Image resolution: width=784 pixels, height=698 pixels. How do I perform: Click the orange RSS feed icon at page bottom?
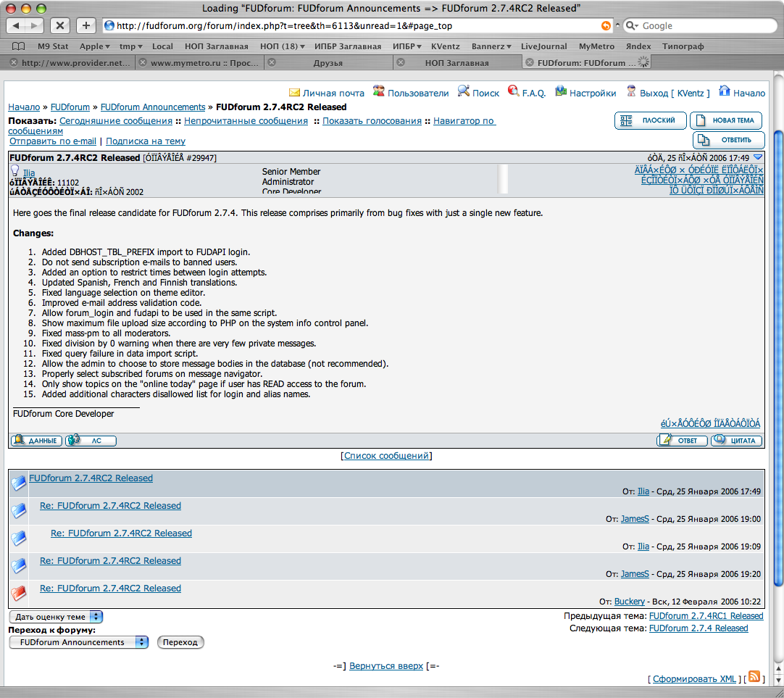tap(754, 676)
